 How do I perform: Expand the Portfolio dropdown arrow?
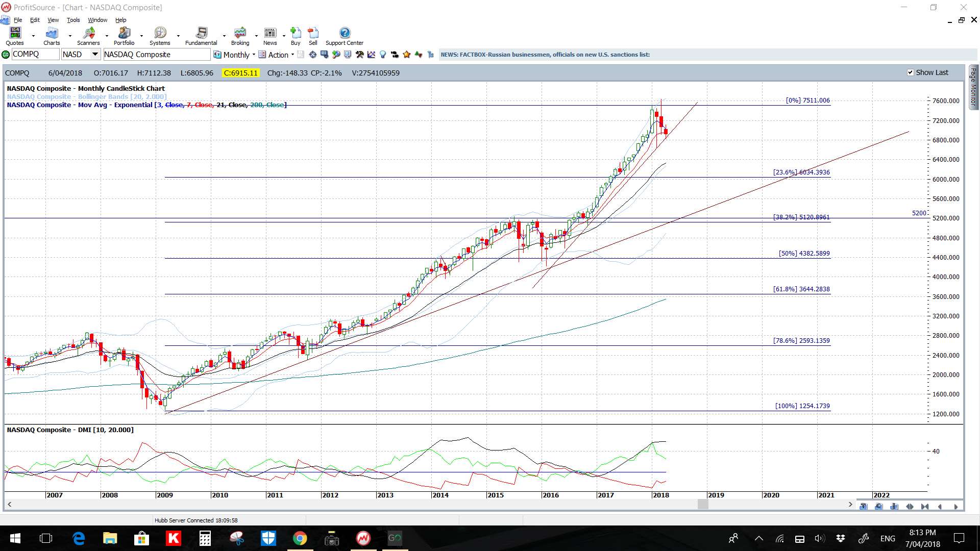141,36
